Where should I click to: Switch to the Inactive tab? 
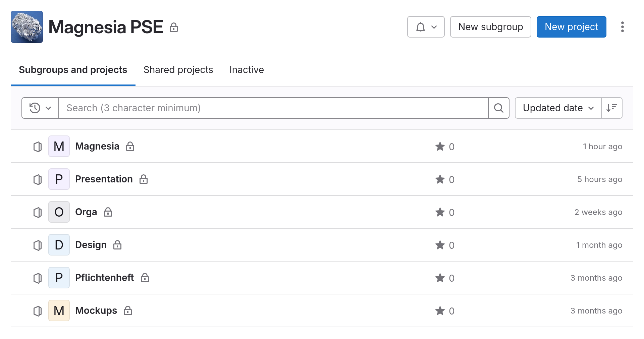(x=247, y=70)
